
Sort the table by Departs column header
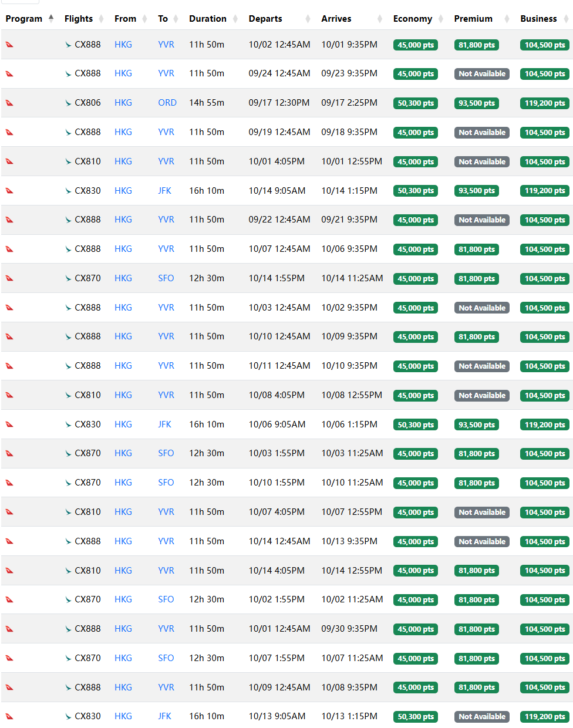point(265,19)
